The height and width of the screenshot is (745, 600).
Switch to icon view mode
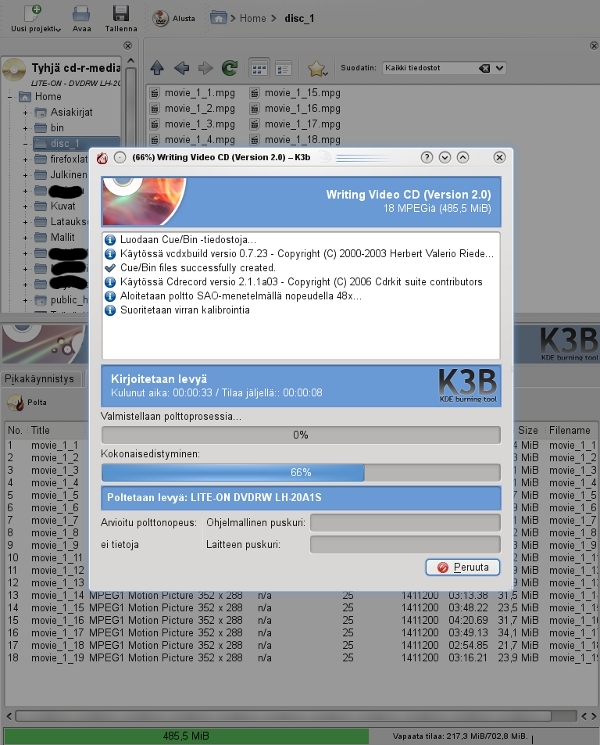click(259, 69)
